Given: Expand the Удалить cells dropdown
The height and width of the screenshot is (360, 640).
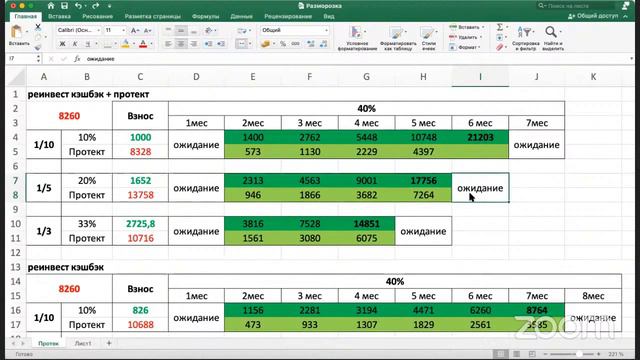Looking at the screenshot, I should point(481,37).
